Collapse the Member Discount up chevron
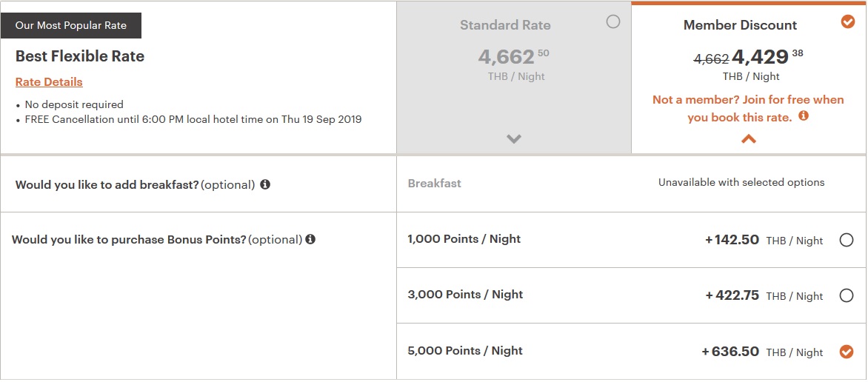 (749, 138)
